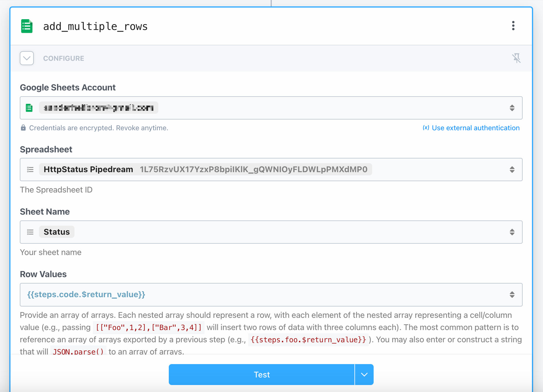The width and height of the screenshot is (543, 392).
Task: Open the Test button dropdown arrow
Action: tap(364, 375)
